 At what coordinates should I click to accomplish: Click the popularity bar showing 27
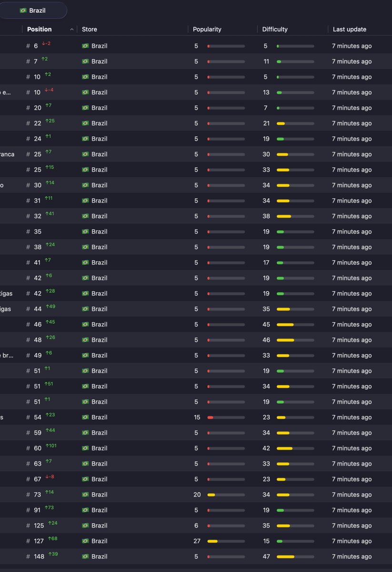click(x=226, y=541)
